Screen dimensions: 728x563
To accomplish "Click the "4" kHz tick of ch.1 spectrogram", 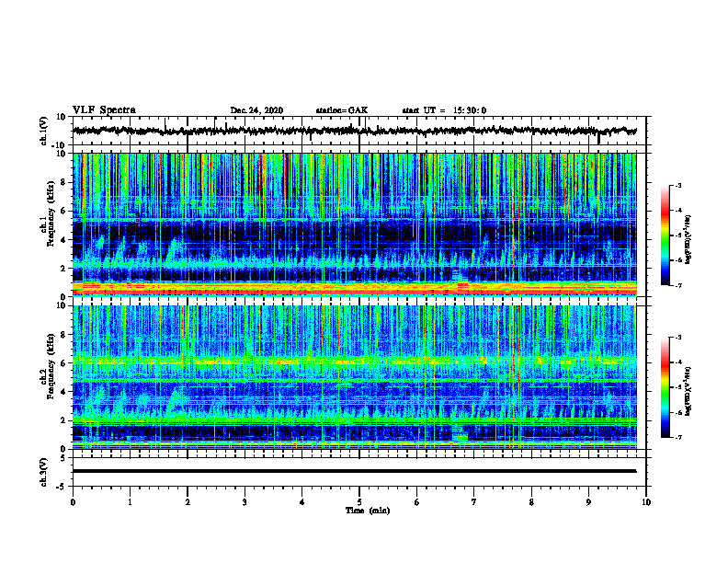I will 63,240.
